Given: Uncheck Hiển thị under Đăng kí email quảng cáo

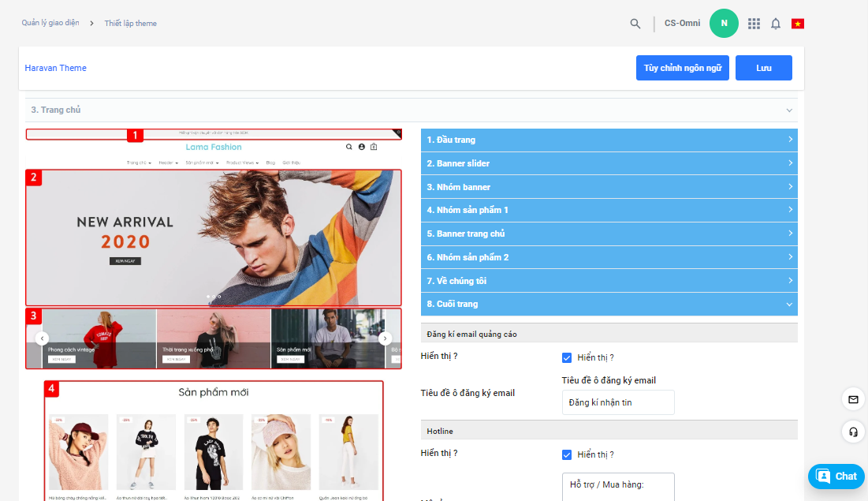Looking at the screenshot, I should pos(567,357).
